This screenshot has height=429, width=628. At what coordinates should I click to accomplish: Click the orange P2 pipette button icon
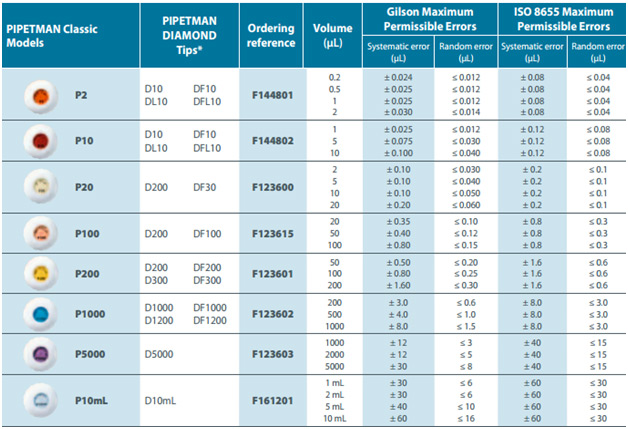click(43, 94)
